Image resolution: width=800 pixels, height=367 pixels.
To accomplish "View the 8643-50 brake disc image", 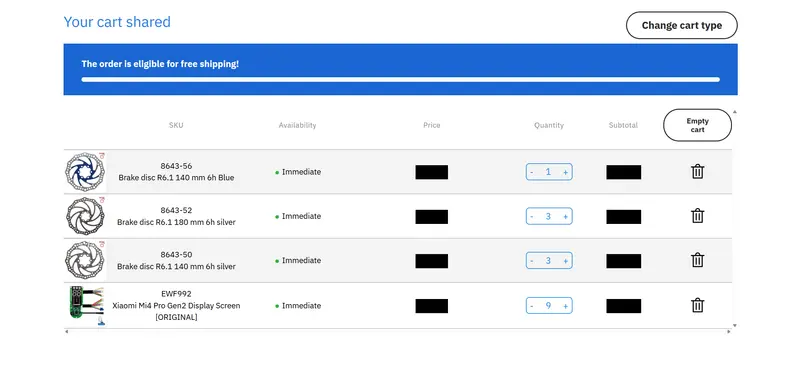I will (x=85, y=260).
